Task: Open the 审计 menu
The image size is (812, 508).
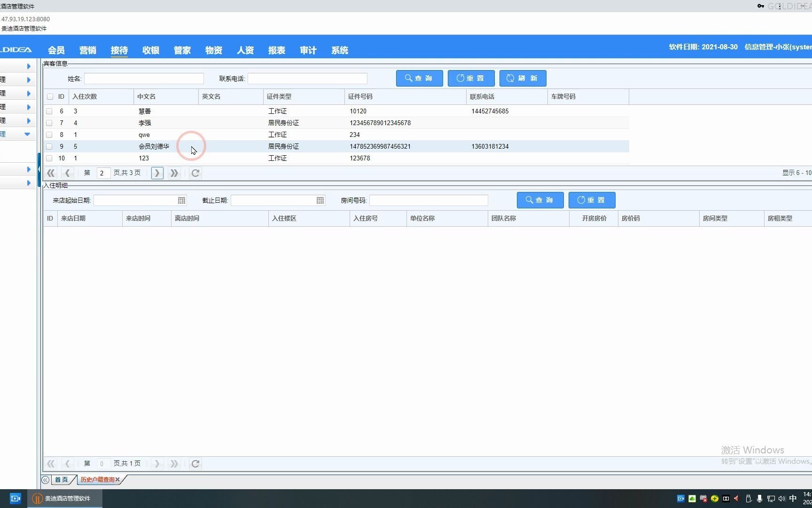Action: click(x=308, y=50)
